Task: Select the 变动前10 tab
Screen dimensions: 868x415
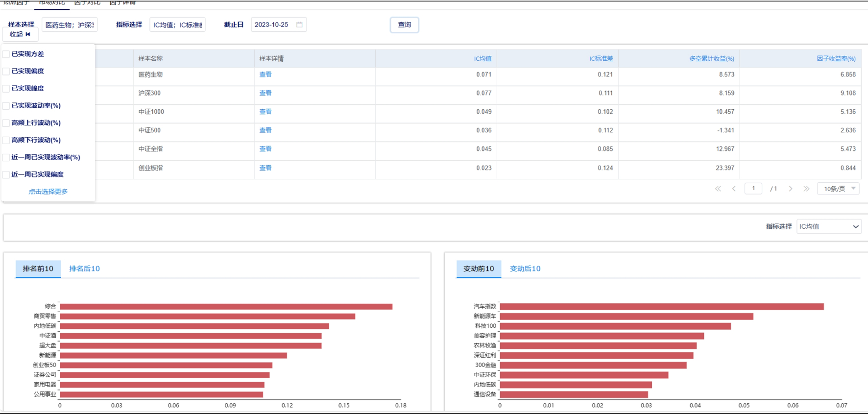Action: click(479, 269)
